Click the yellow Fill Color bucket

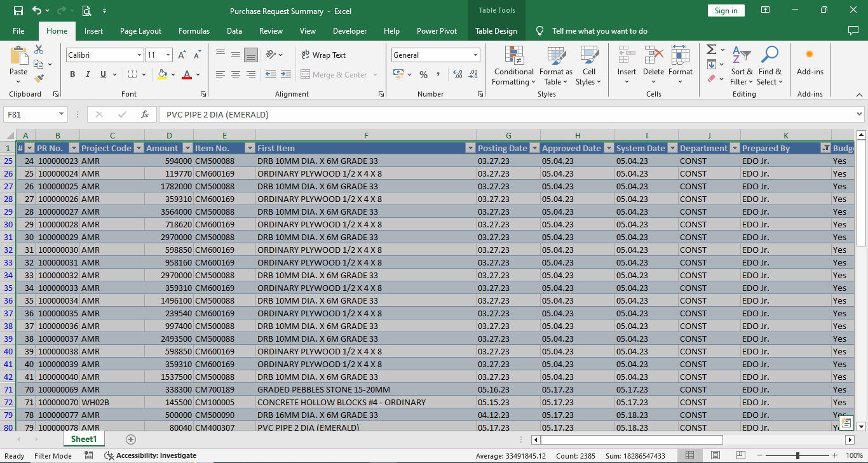[x=162, y=74]
